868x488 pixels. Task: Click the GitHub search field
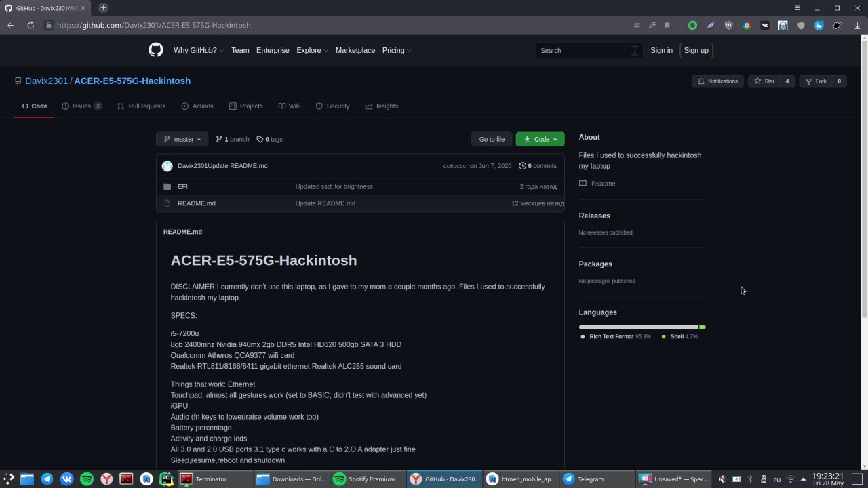[x=589, y=50]
